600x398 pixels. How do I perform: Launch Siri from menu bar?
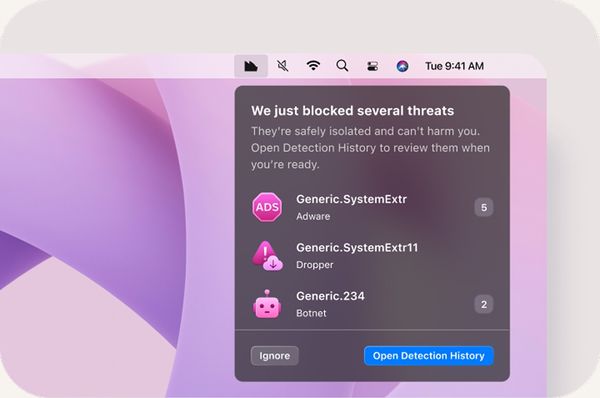pos(402,66)
